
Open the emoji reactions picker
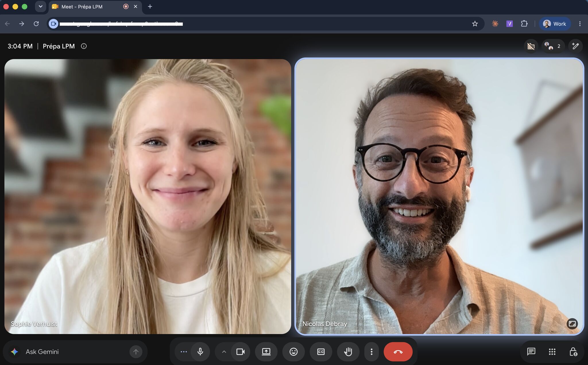point(293,352)
